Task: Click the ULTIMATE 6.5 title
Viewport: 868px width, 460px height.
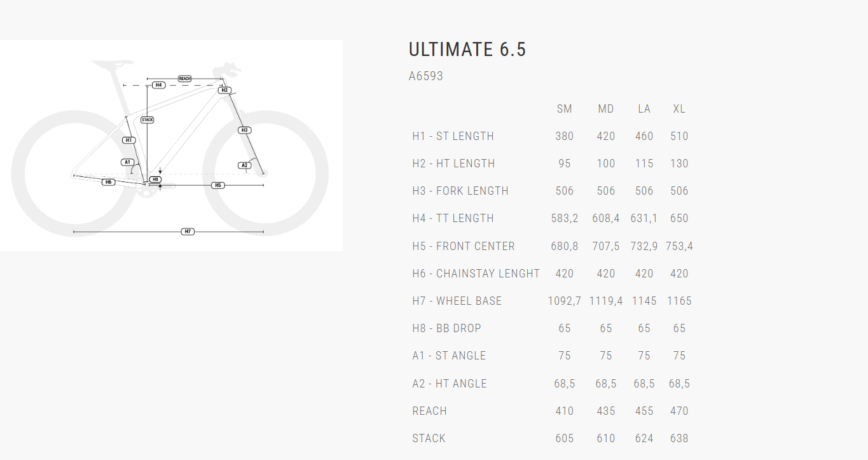Action: tap(467, 50)
